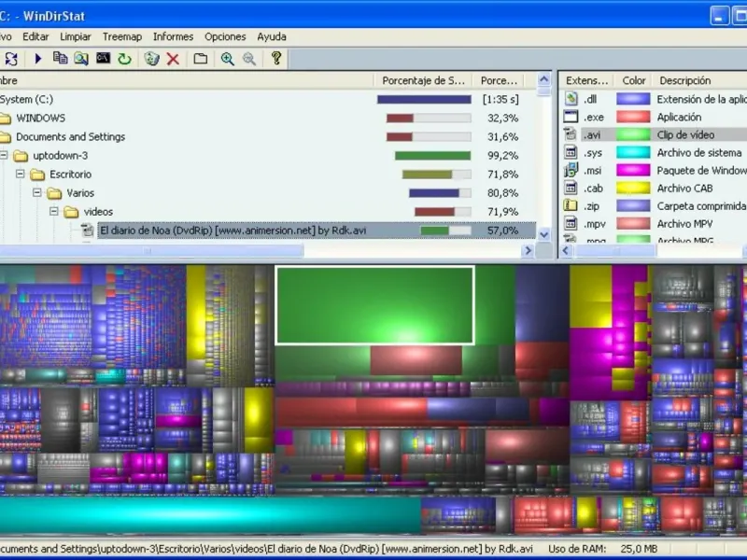Click the yellow .cab color swatch
This screenshot has height=560, width=747.
(x=633, y=188)
